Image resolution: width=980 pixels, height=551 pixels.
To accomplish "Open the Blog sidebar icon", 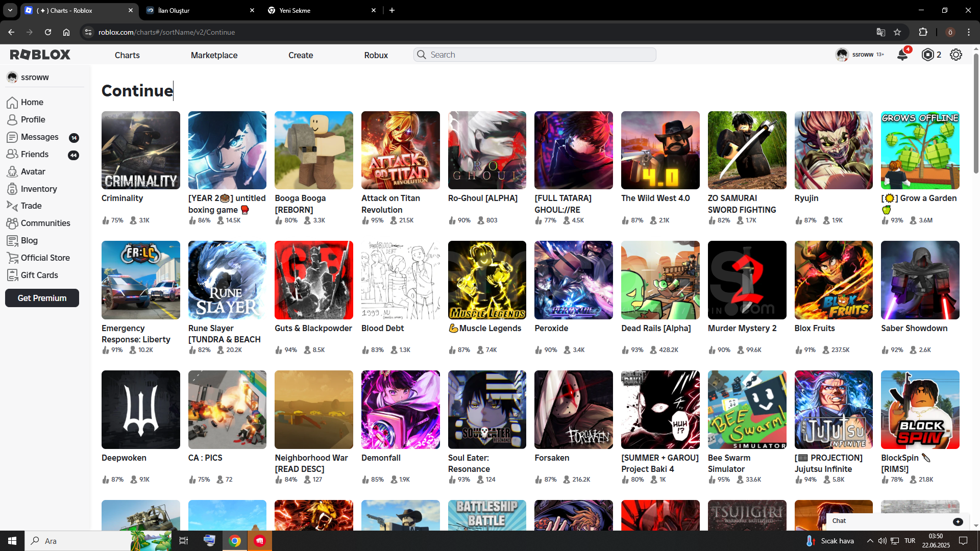I will click(12, 241).
